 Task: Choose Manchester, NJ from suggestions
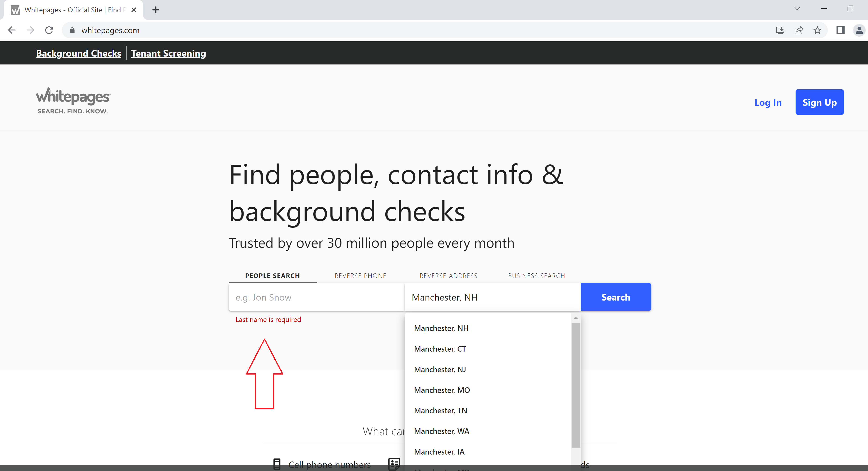(x=488, y=369)
